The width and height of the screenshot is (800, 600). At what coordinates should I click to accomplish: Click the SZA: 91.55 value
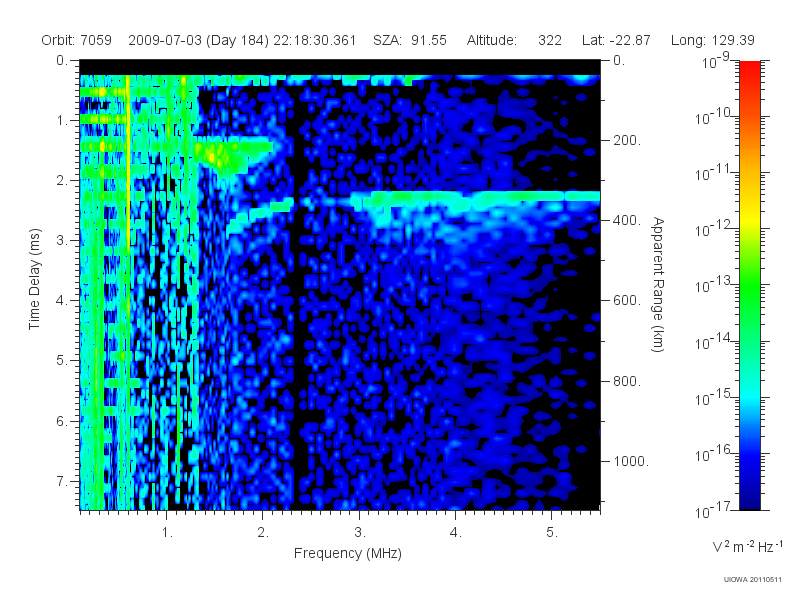point(410,40)
